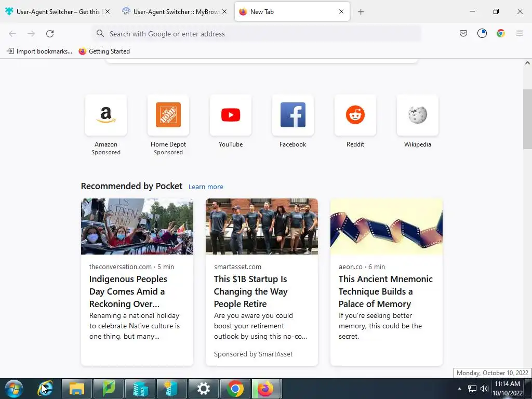Click Import bookmarks in bookmarks bar
532x399 pixels.
[x=39, y=51]
